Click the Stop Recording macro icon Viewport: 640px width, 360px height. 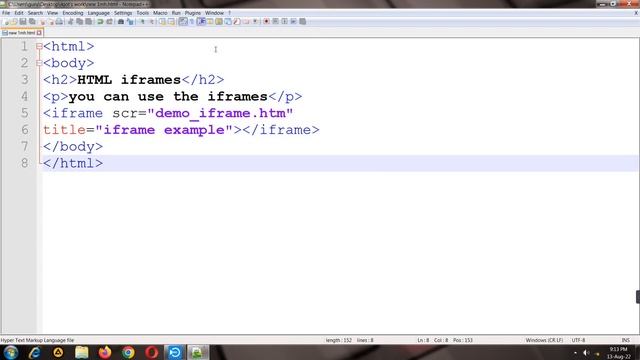tap(276, 21)
